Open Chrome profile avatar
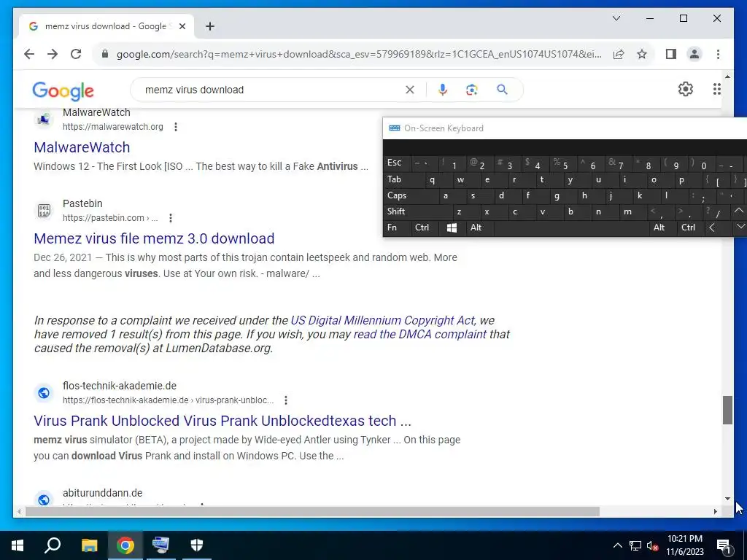This screenshot has height=560, width=747. coord(694,54)
